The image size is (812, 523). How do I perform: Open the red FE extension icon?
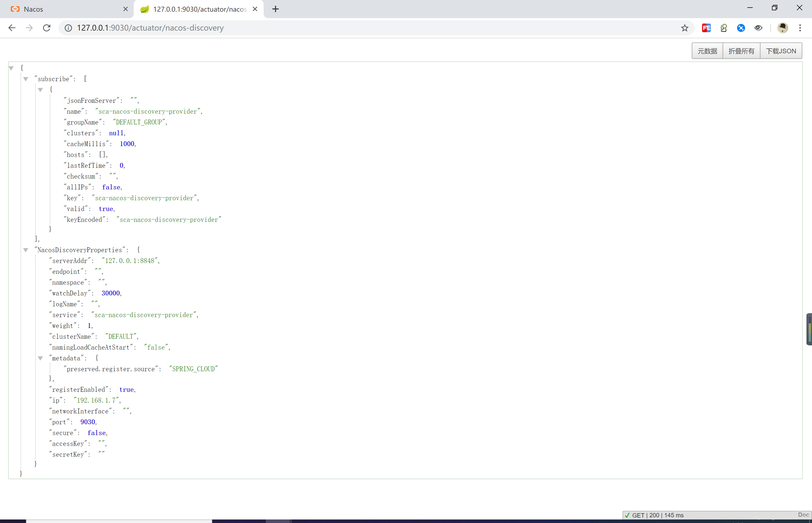[x=706, y=28]
